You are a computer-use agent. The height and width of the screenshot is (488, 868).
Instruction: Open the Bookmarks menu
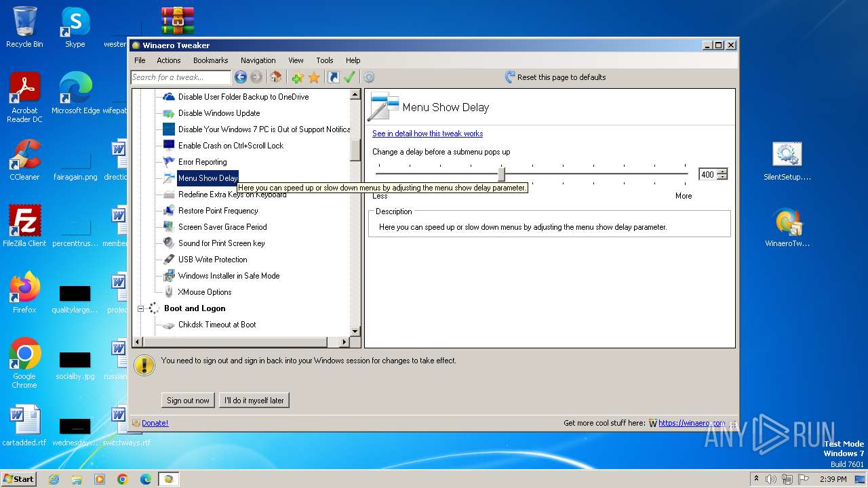pyautogui.click(x=211, y=60)
